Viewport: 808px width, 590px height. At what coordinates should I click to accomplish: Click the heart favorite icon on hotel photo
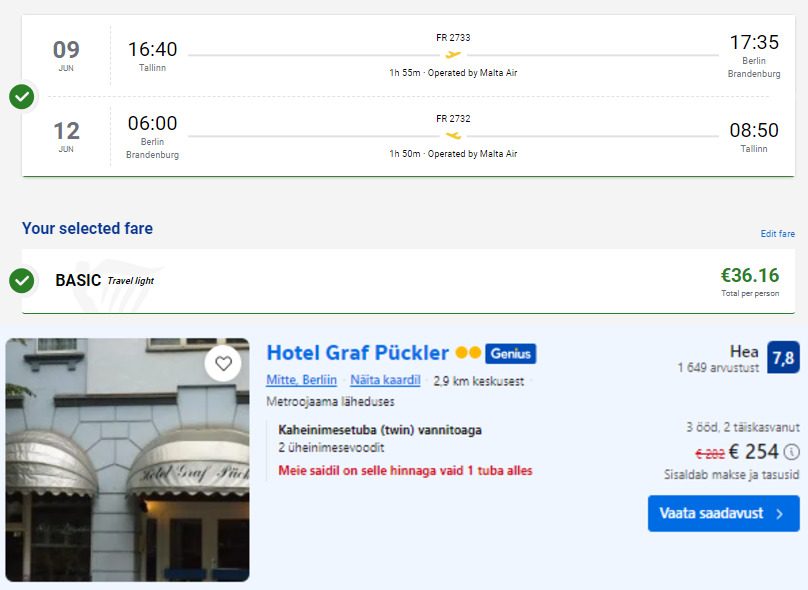click(223, 364)
